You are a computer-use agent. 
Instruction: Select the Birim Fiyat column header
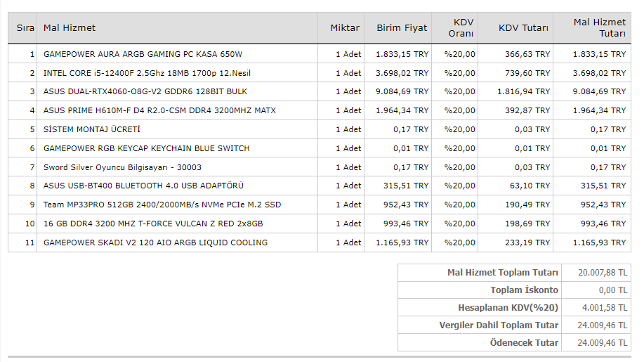coord(402,28)
